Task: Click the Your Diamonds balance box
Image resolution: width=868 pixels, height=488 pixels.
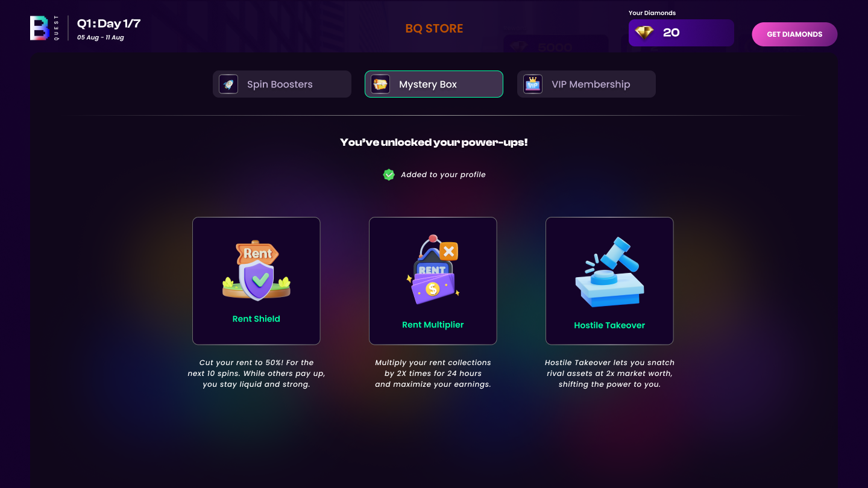Action: (681, 33)
